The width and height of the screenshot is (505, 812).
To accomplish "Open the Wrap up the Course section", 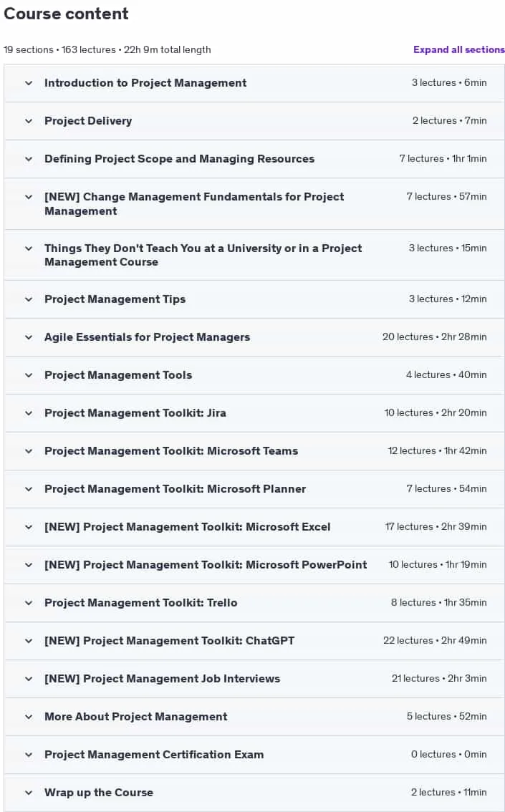I will [254, 793].
